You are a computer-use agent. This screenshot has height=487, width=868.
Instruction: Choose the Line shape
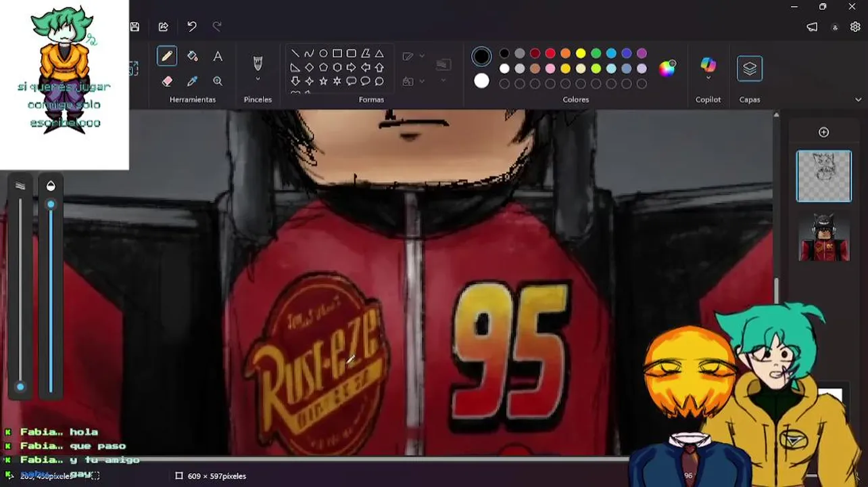coord(295,53)
